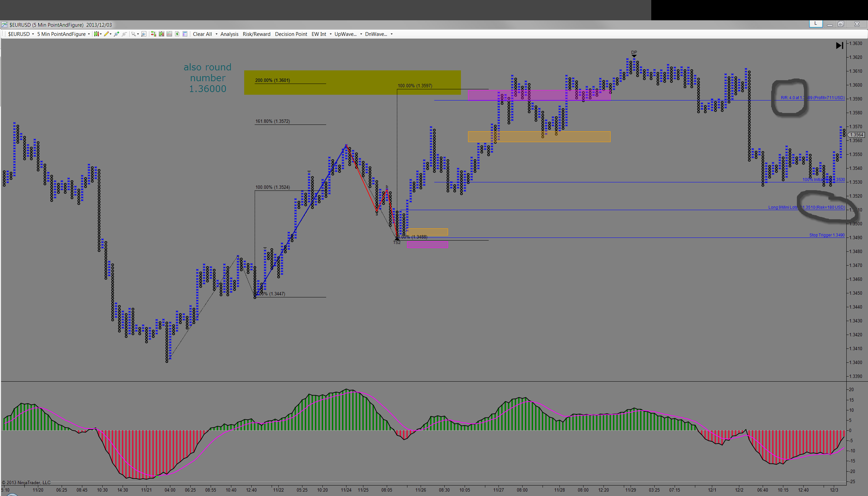
Task: Click the EW Int button
Action: pos(319,34)
